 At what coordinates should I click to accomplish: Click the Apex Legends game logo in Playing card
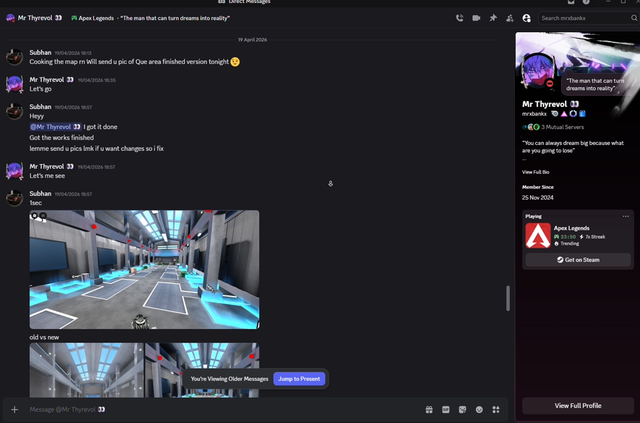tap(538, 236)
